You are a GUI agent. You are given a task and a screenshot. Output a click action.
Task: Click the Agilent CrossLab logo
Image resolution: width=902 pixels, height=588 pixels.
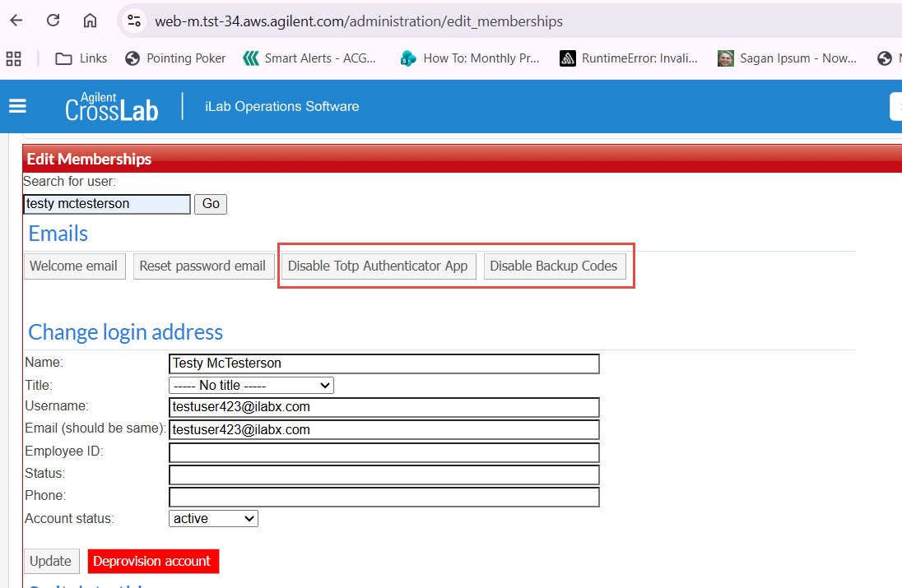pyautogui.click(x=112, y=107)
